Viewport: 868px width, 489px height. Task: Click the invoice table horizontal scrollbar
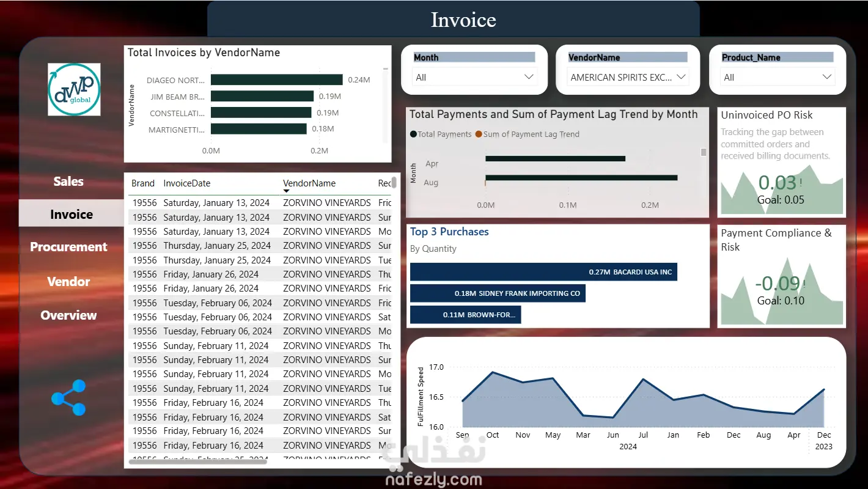[x=198, y=462]
